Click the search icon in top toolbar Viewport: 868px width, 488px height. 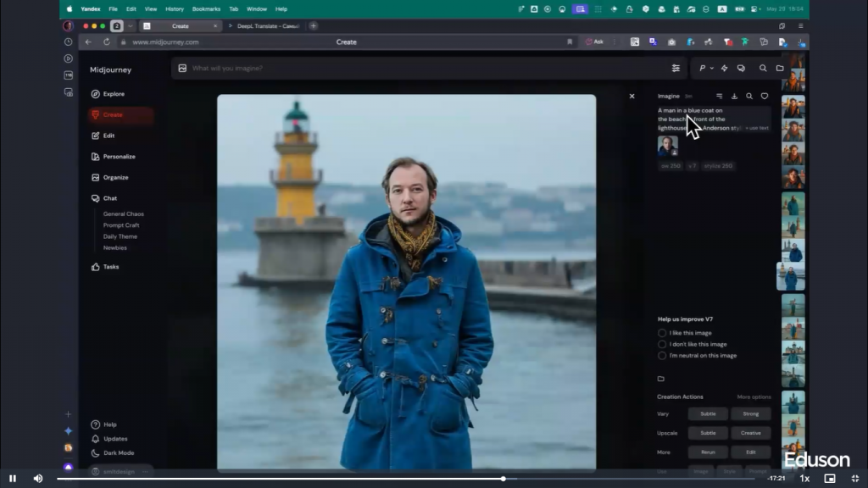[x=763, y=68]
